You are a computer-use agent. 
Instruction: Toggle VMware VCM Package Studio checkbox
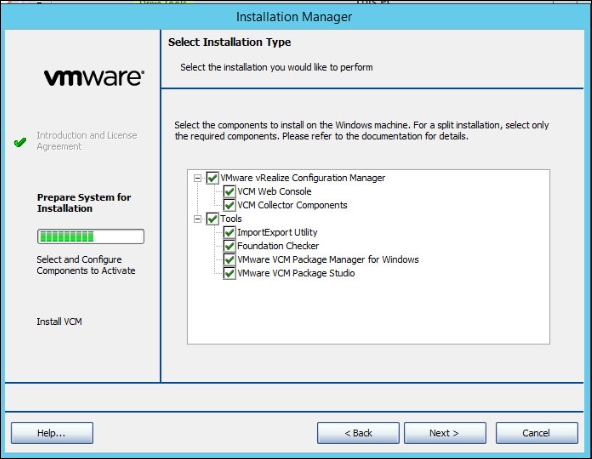click(229, 273)
